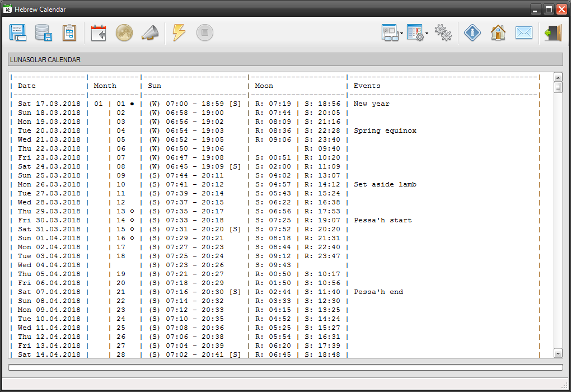This screenshot has height=392, width=571.
Task: Click the date 'Sat 17.03.2018'
Action: tap(49, 104)
